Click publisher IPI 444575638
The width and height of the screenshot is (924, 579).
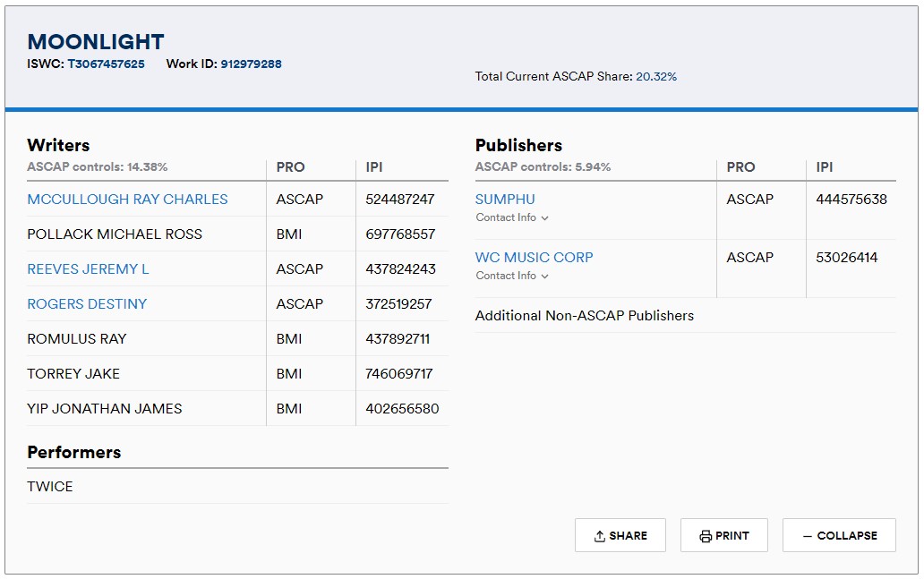pyautogui.click(x=851, y=199)
